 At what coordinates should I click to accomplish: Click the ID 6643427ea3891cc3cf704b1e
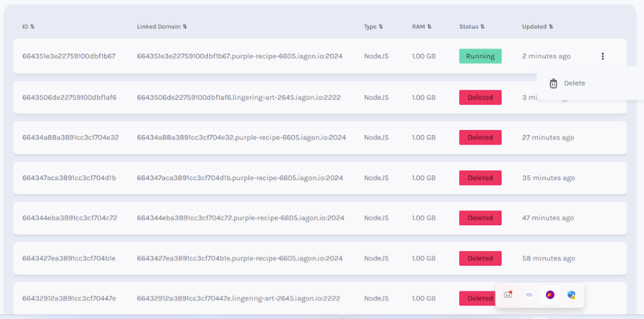pos(69,258)
